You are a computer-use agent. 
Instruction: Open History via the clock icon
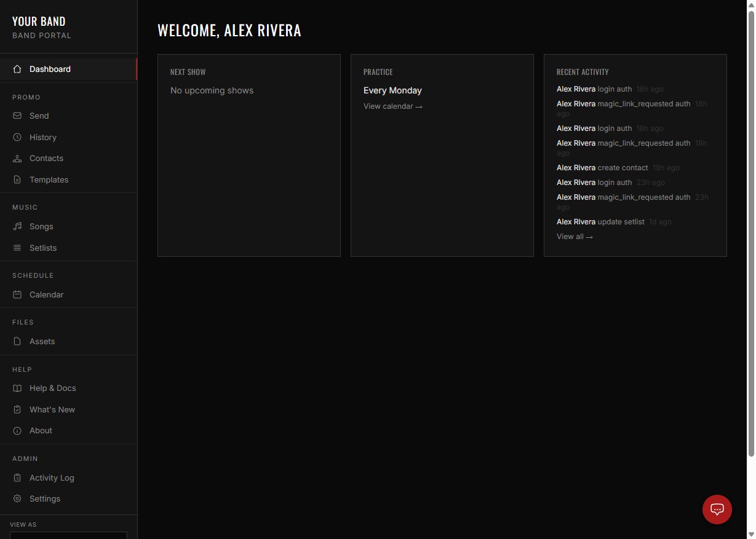click(x=17, y=137)
